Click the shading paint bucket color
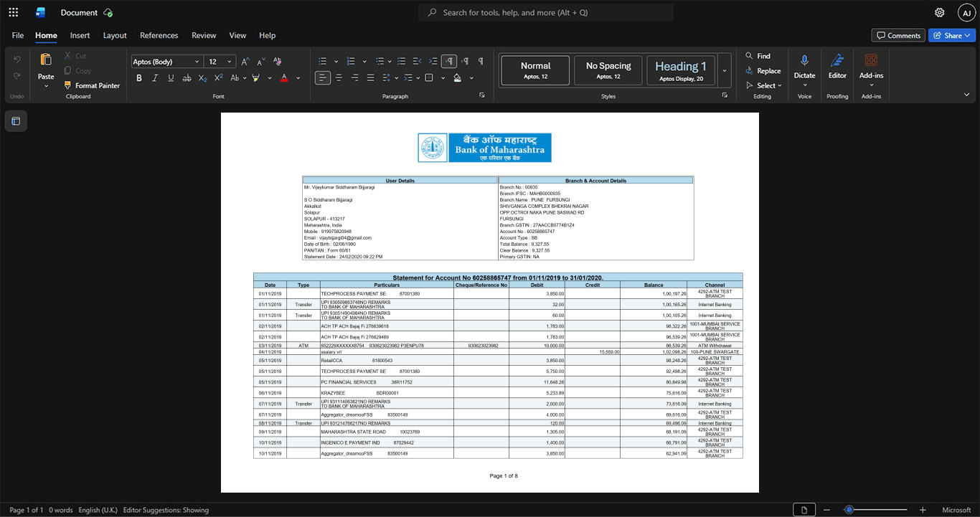980x517 pixels. [x=457, y=77]
